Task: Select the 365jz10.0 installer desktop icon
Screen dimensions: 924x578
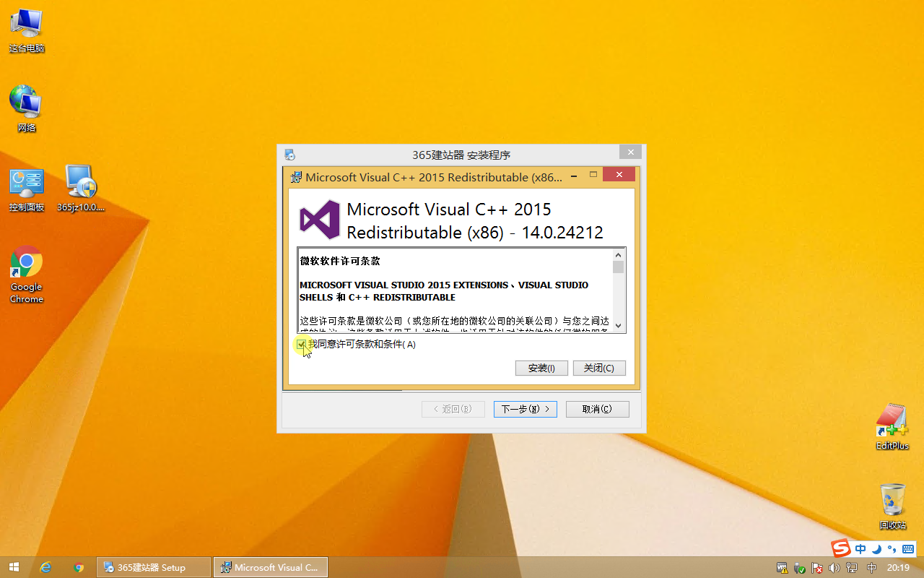Action: (x=81, y=189)
